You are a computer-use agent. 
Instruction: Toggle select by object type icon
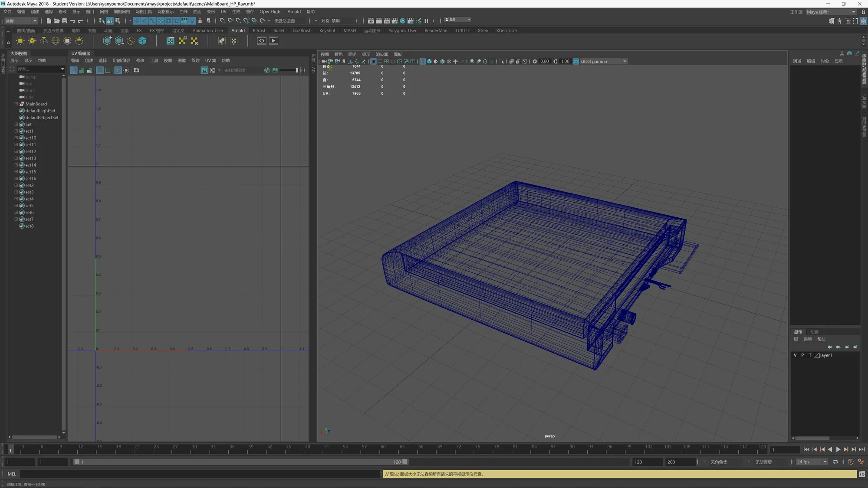point(109,21)
